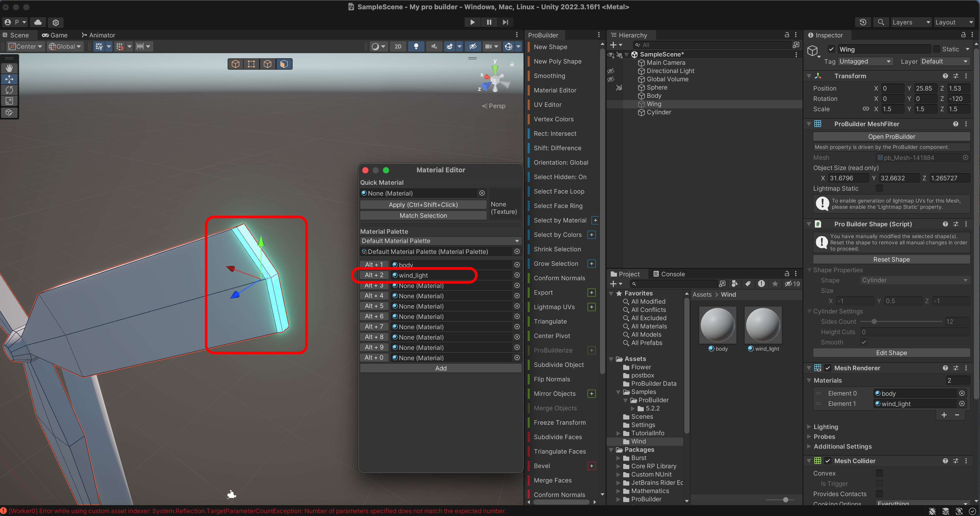The width and height of the screenshot is (980, 516).
Task: Click Add button in Material Palette
Action: (x=440, y=368)
